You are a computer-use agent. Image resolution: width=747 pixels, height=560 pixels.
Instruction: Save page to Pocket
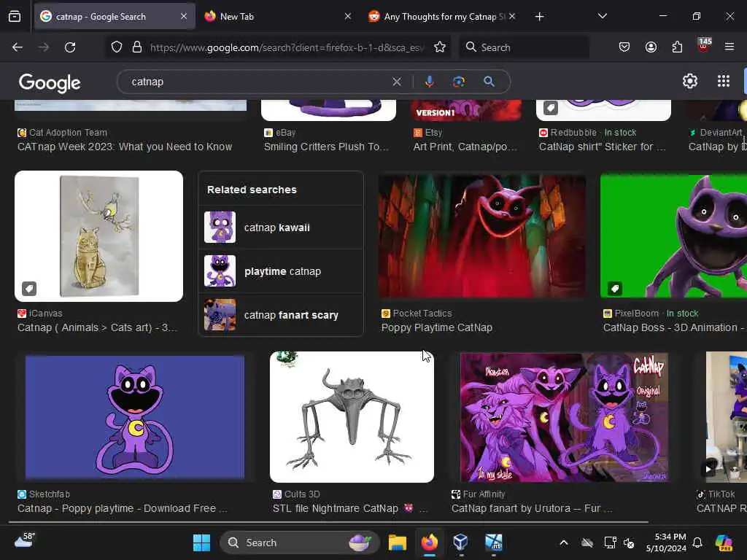(624, 47)
